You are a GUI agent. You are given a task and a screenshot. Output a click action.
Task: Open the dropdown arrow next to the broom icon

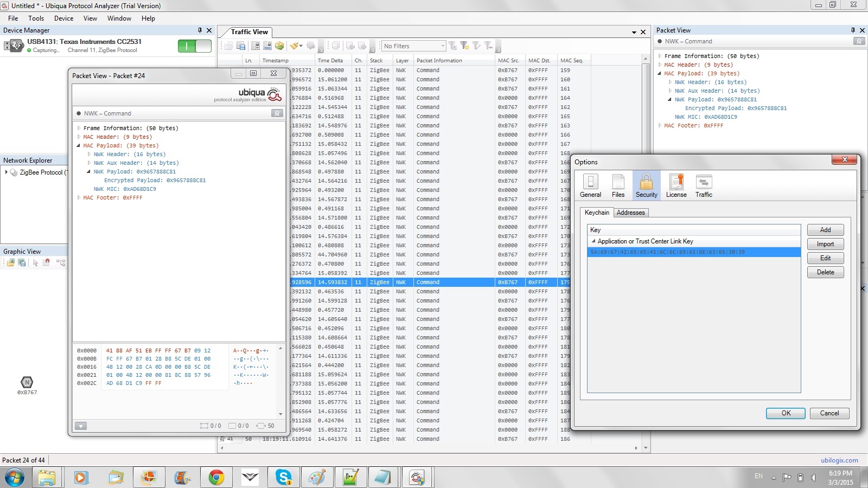[301, 46]
